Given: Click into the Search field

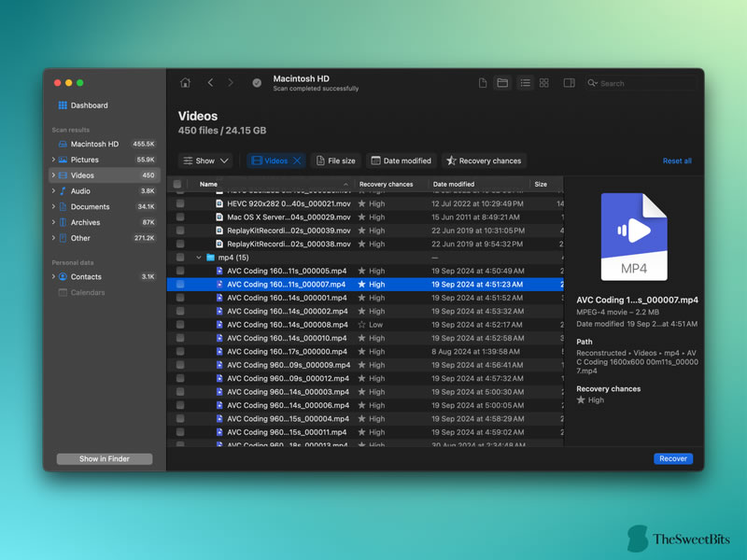Looking at the screenshot, I should (641, 83).
